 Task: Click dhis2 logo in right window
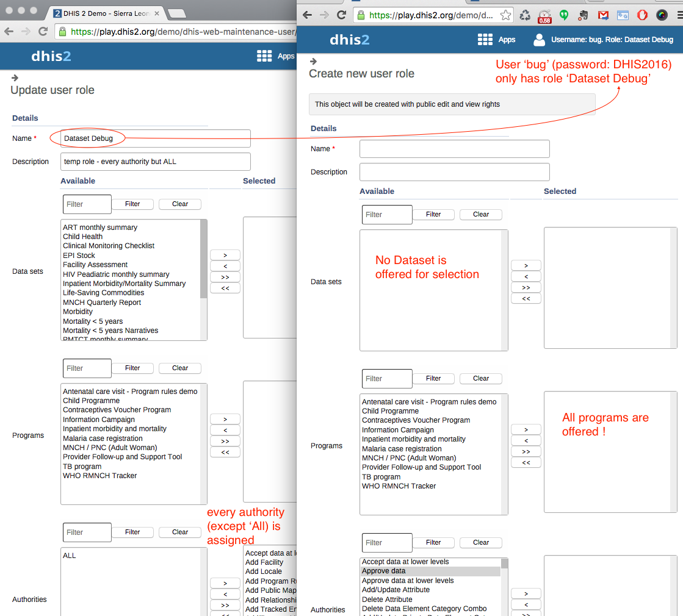350,40
